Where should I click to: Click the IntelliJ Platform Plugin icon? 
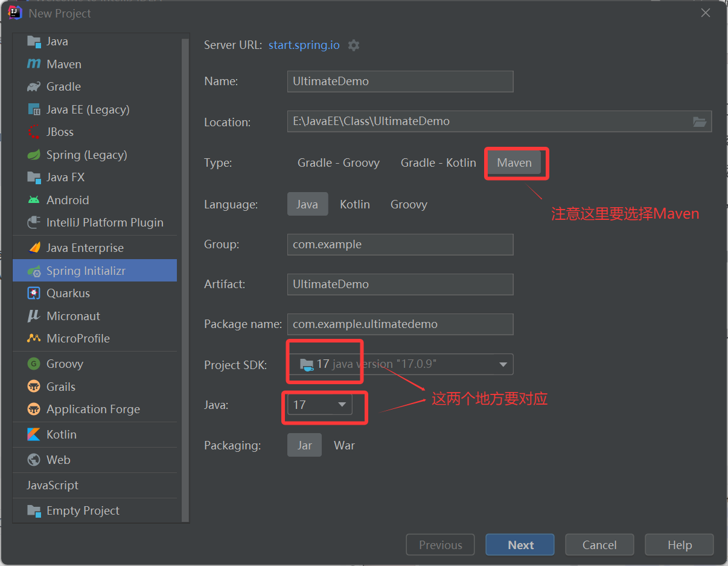pos(34,222)
